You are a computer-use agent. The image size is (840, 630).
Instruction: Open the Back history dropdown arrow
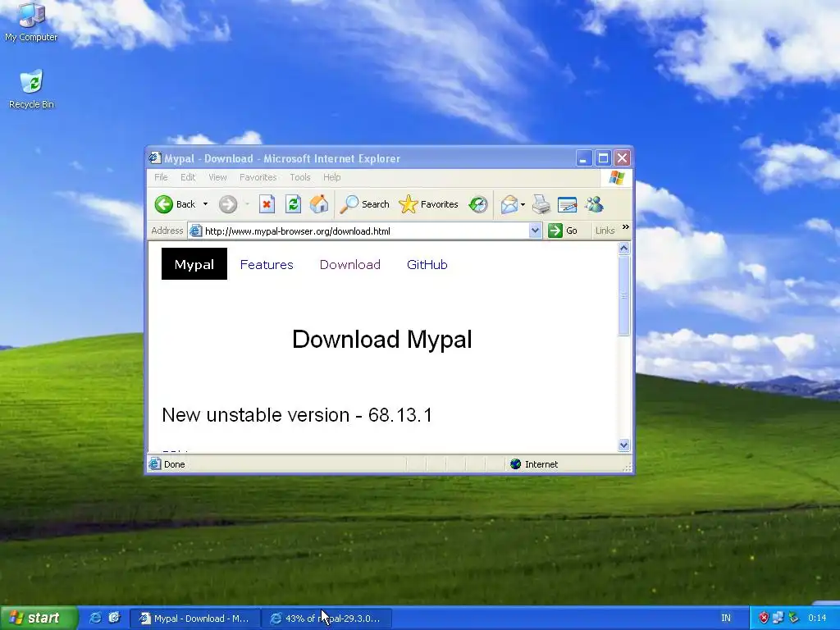[205, 204]
